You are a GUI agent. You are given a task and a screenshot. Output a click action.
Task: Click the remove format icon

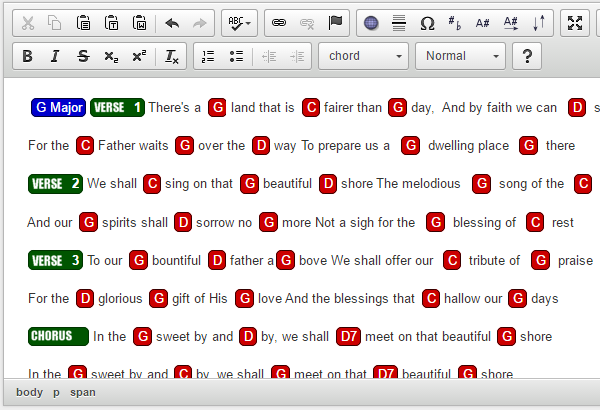tap(171, 56)
